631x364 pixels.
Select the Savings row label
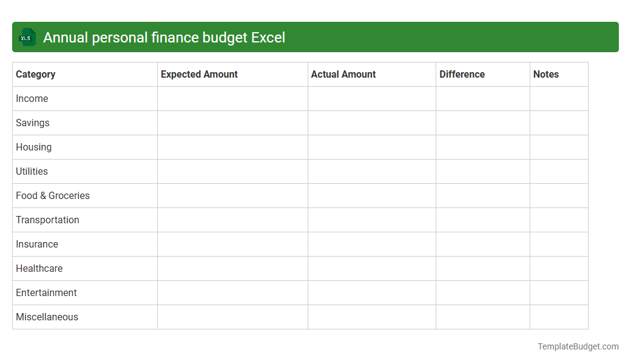pyautogui.click(x=33, y=123)
